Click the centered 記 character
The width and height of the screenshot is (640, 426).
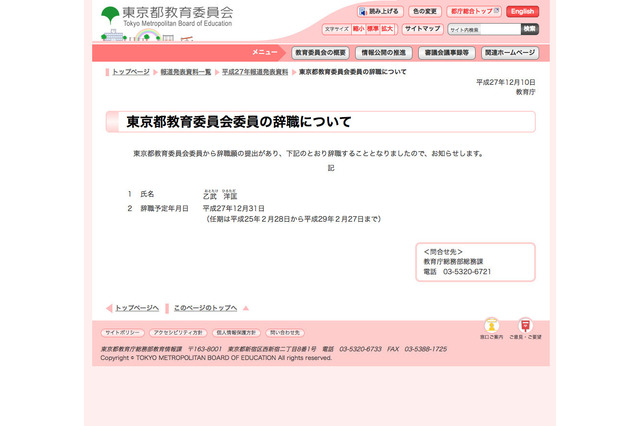click(x=331, y=168)
